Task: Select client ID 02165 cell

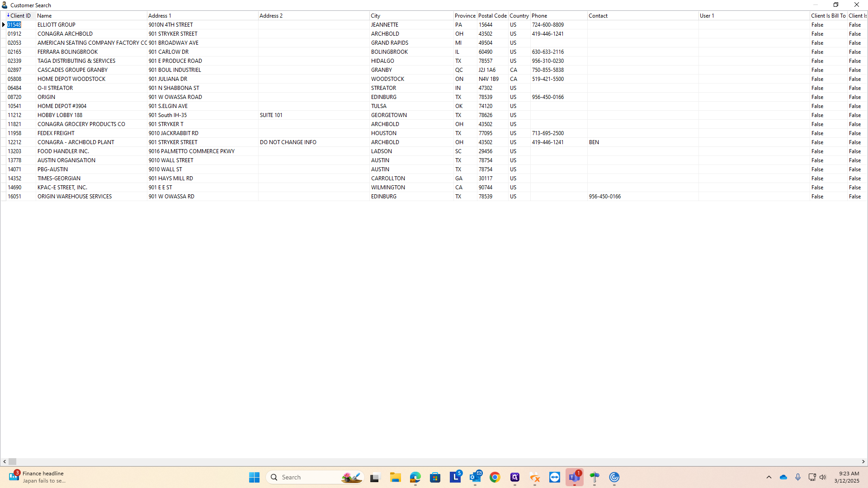Action: 14,52
